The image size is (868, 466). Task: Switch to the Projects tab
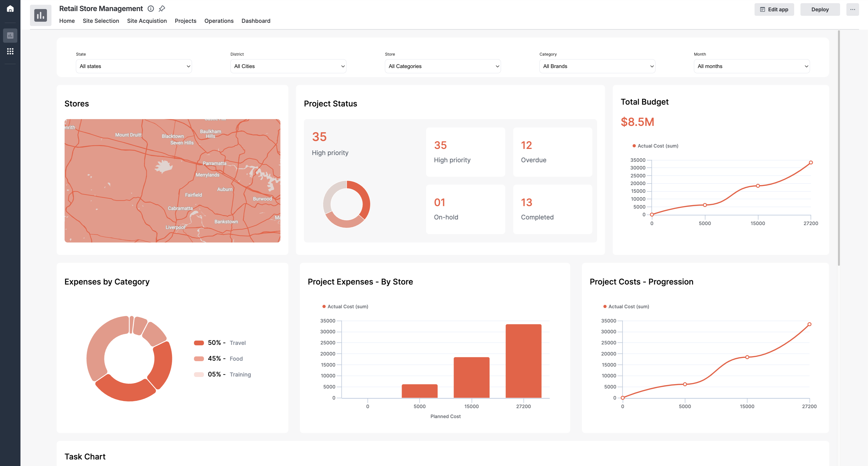[185, 21]
